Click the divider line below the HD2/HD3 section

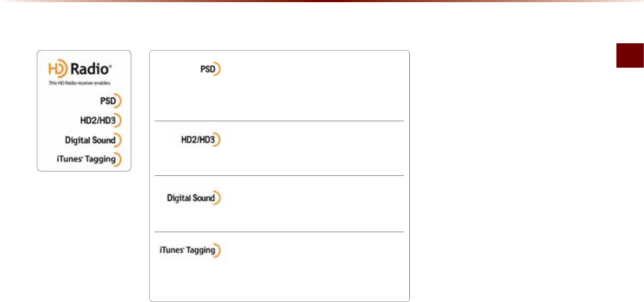[x=279, y=175]
